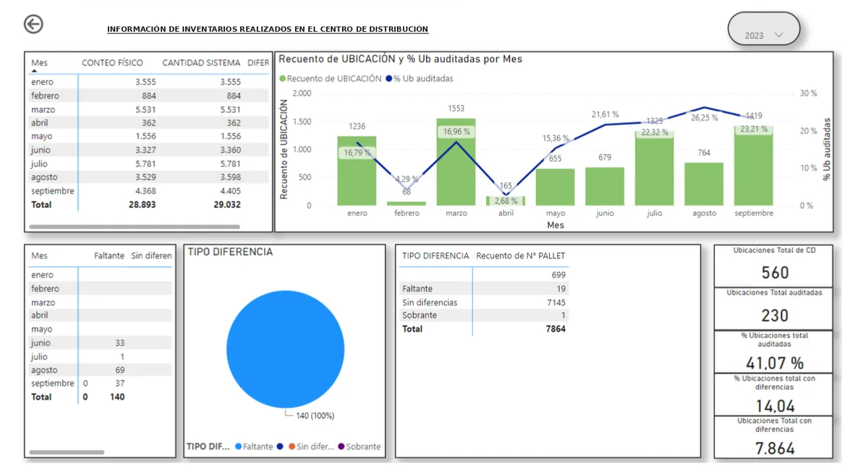
Task: Select the mayo bar labeled 655
Action: [555, 187]
